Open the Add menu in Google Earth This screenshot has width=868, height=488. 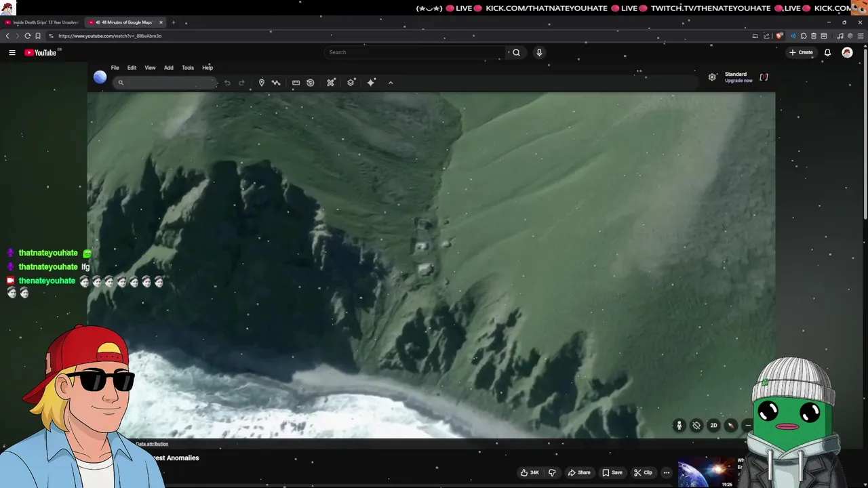pyautogui.click(x=169, y=68)
